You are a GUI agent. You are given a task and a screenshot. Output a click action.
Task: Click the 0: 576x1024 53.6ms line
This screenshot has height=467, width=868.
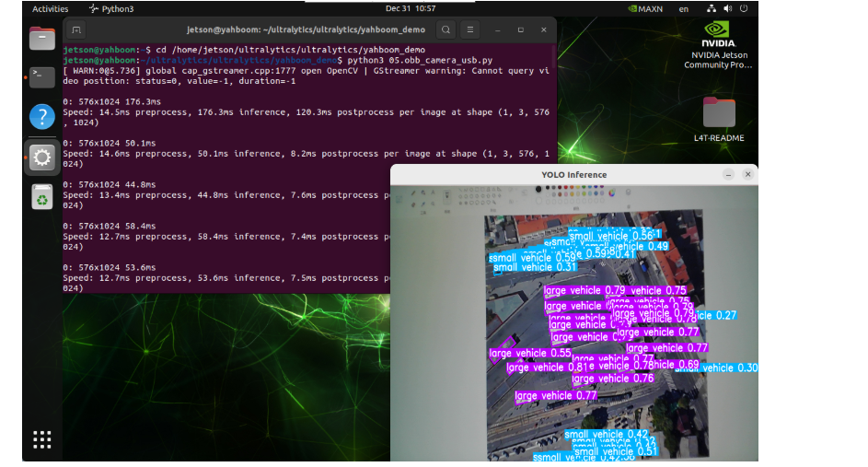[x=109, y=267]
